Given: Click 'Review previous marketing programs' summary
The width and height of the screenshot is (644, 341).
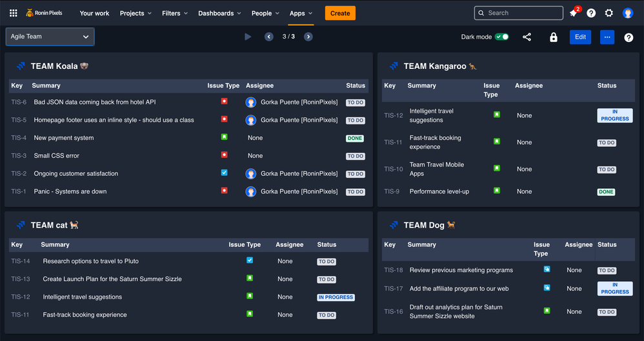Looking at the screenshot, I should click(461, 270).
